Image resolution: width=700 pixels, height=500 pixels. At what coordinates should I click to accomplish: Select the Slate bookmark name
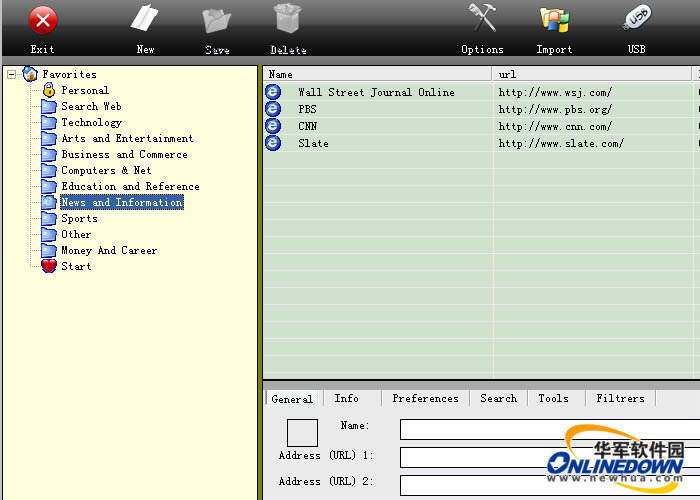click(313, 143)
